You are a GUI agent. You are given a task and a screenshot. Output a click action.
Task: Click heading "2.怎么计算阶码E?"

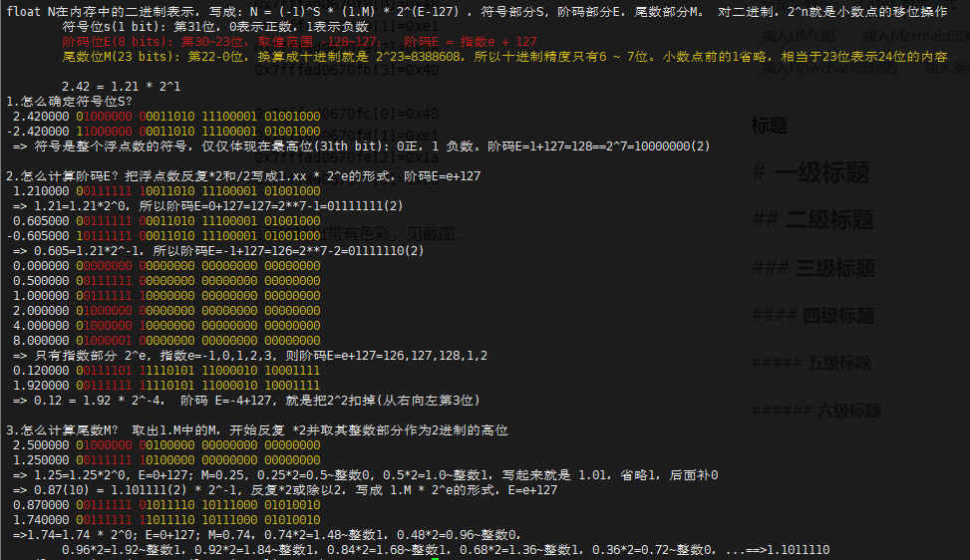tap(243, 176)
